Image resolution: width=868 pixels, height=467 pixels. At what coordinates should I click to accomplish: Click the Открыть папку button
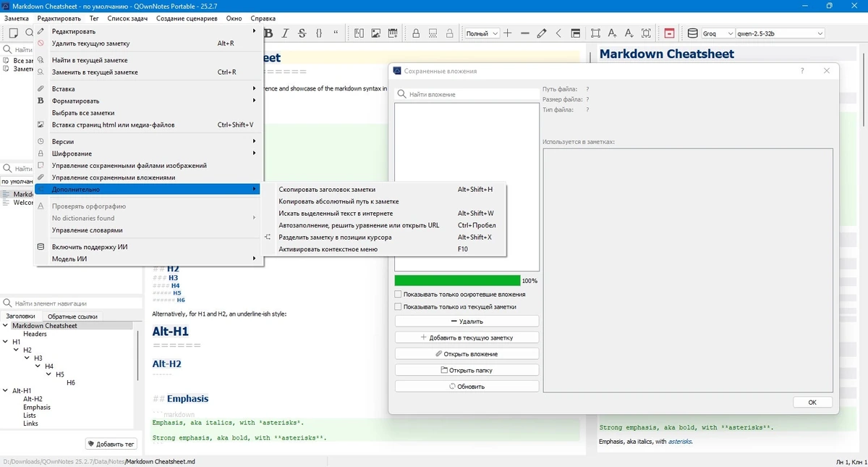(x=467, y=370)
